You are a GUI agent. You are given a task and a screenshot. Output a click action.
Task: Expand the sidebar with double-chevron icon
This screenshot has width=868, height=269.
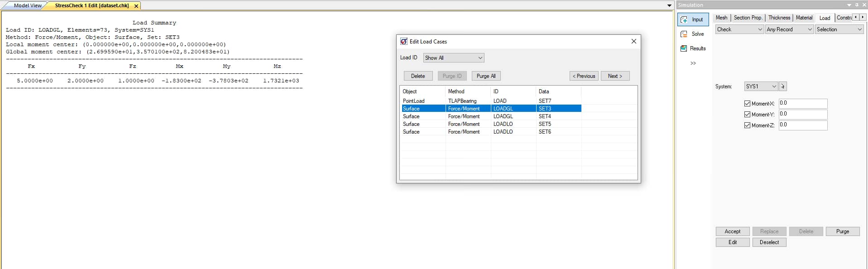pos(693,63)
